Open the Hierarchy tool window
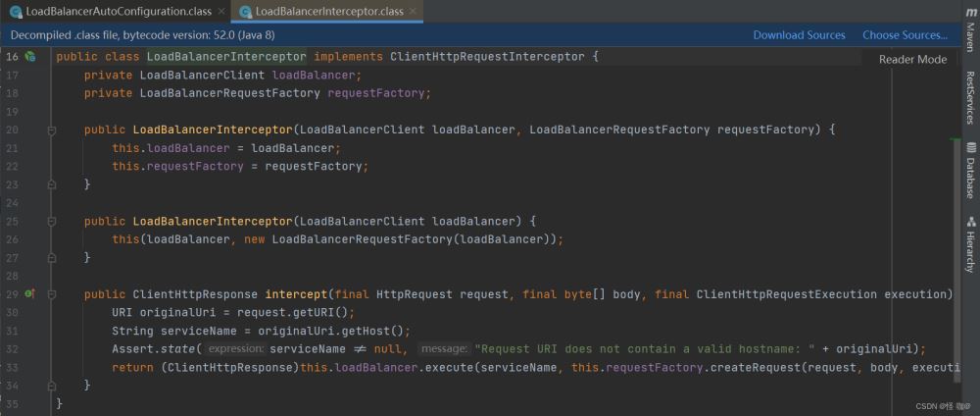The height and width of the screenshot is (416, 980). [969, 244]
